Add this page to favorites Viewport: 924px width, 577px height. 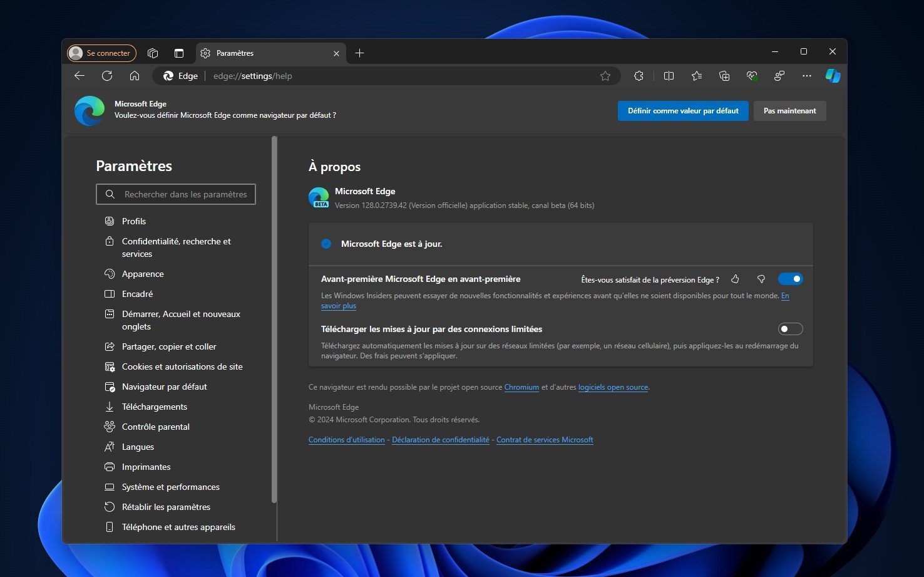[605, 75]
